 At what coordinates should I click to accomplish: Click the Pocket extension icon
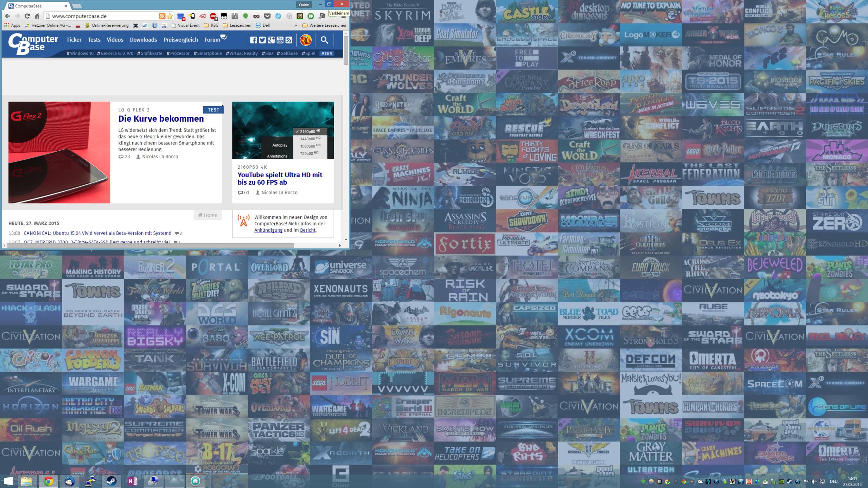point(267,16)
